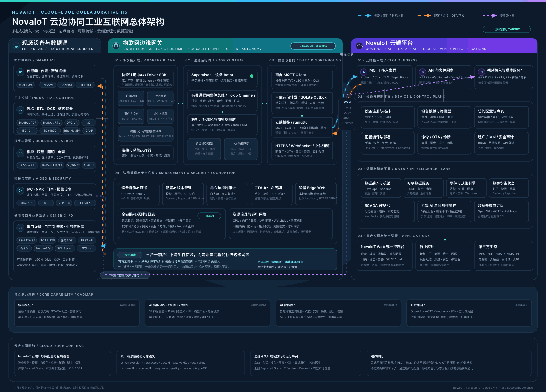
Task: Click the 设计理念 tag
Action: pos(130,255)
